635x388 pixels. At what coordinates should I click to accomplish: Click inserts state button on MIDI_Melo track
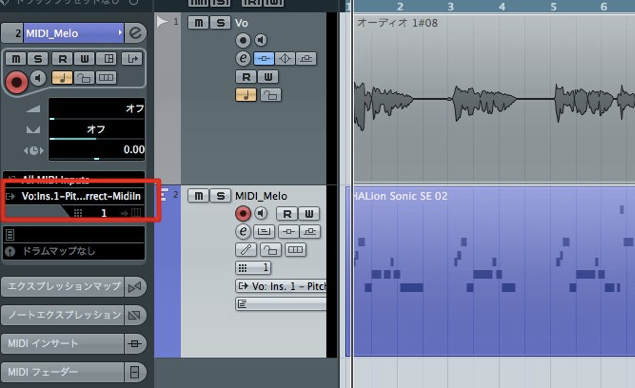(288, 231)
